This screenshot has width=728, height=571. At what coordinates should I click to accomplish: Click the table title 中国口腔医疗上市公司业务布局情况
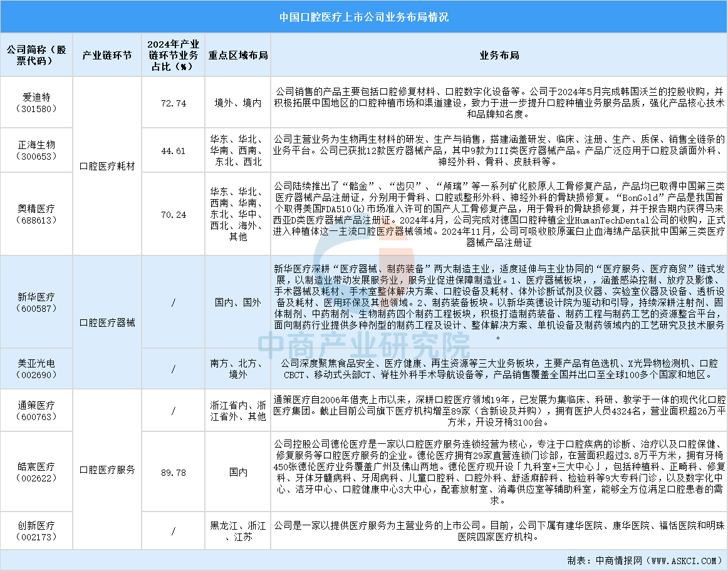click(364, 17)
